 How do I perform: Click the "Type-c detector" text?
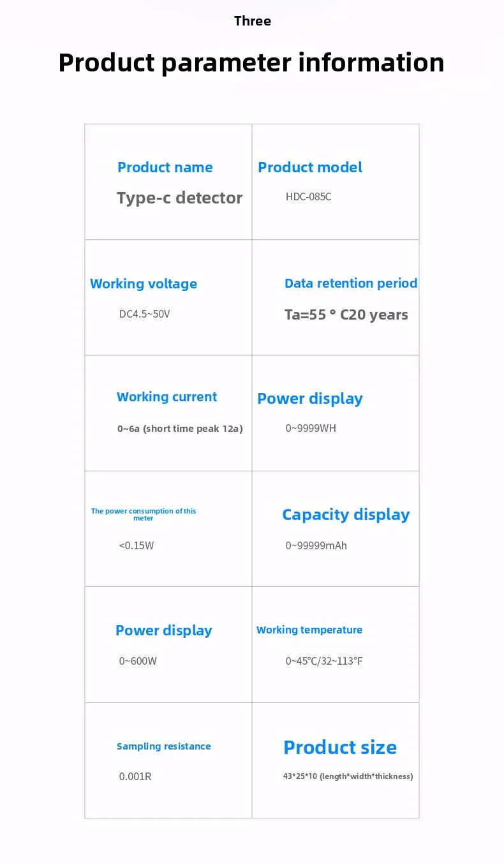tap(179, 198)
